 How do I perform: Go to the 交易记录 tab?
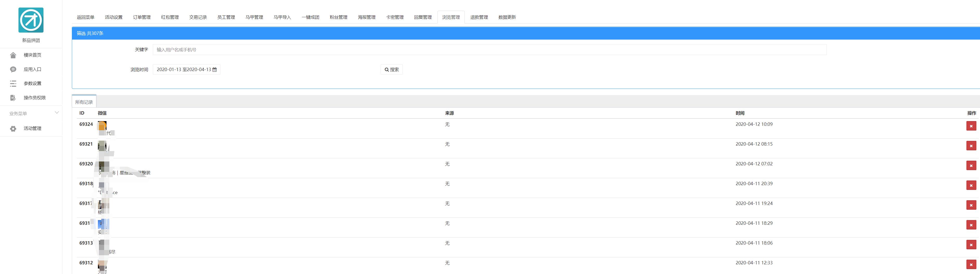tap(198, 17)
